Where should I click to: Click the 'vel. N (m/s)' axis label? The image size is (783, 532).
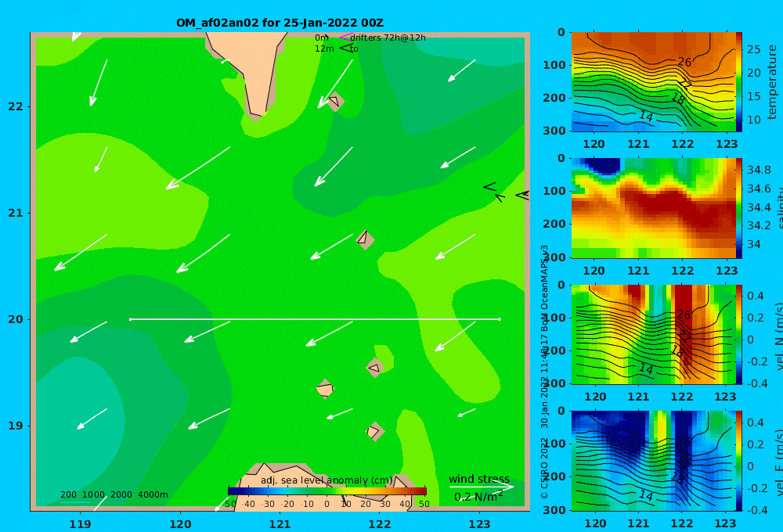click(x=779, y=336)
